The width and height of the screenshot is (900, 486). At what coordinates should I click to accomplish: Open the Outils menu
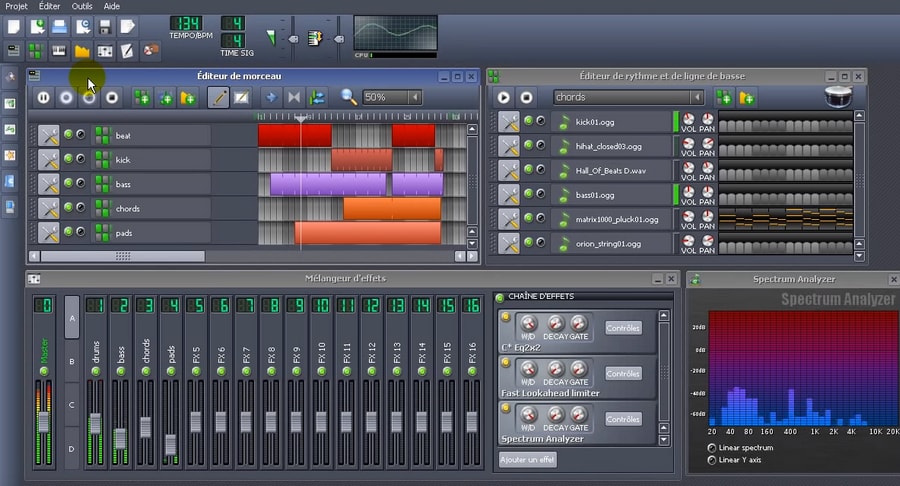82,6
